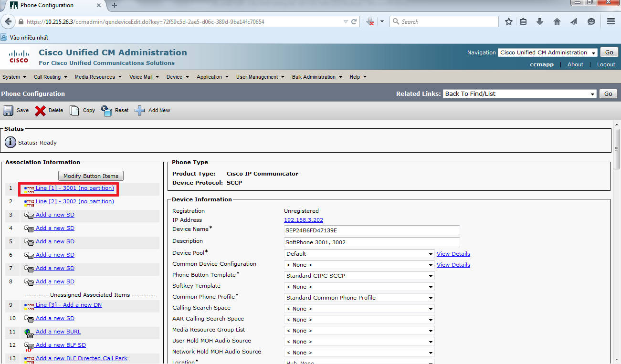
Task: Expand the Media Resource Group List dropdown
Action: coord(359,331)
